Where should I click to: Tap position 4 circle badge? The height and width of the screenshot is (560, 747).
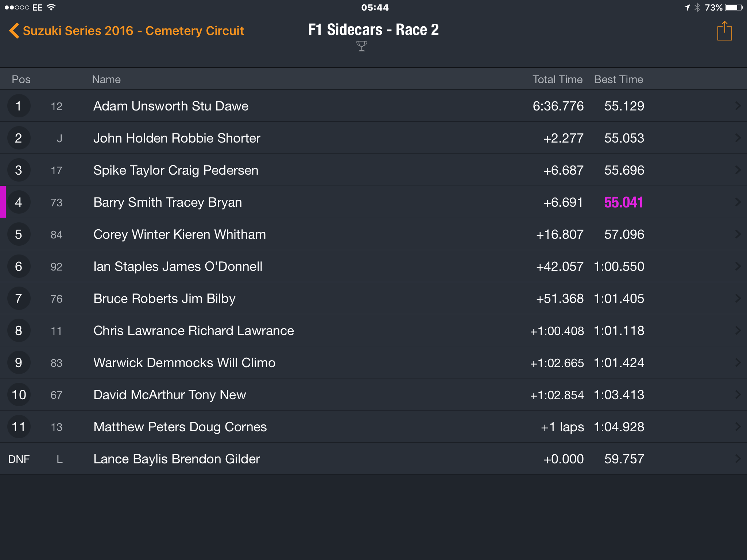(19, 202)
